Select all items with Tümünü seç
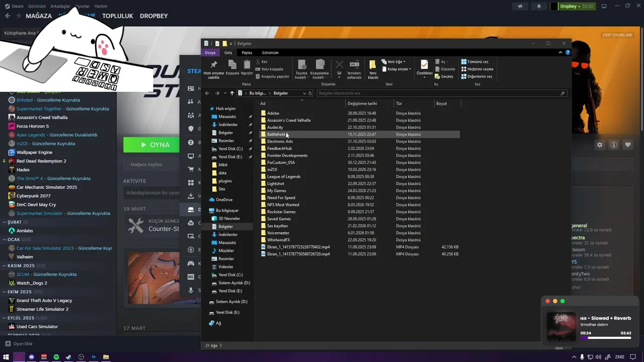The height and width of the screenshot is (362, 644). click(474, 62)
